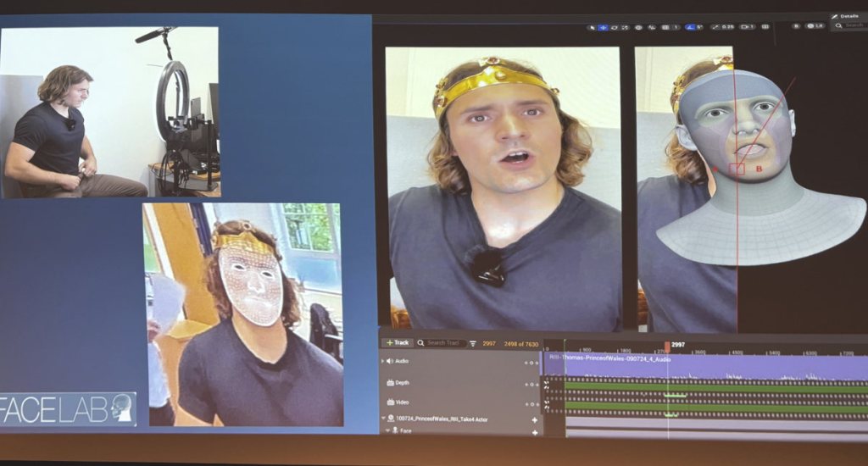Open the Lit view mode menu

[x=814, y=26]
